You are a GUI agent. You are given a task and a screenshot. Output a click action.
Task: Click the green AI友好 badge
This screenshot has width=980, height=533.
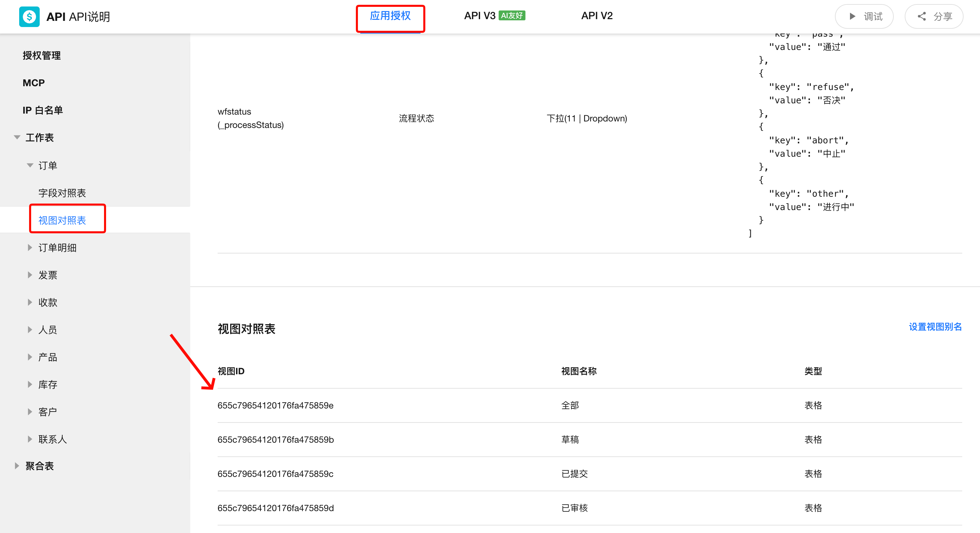point(512,16)
